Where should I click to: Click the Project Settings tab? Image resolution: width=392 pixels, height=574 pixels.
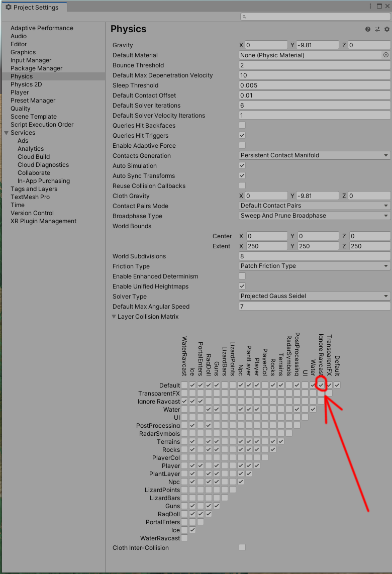[x=34, y=7]
